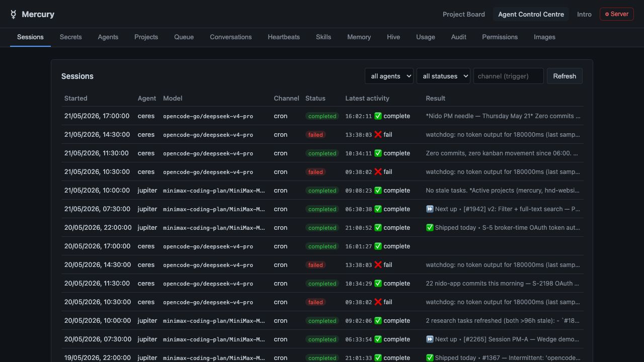Click failed badge for 20/05 10:30:00 session

tap(315, 302)
